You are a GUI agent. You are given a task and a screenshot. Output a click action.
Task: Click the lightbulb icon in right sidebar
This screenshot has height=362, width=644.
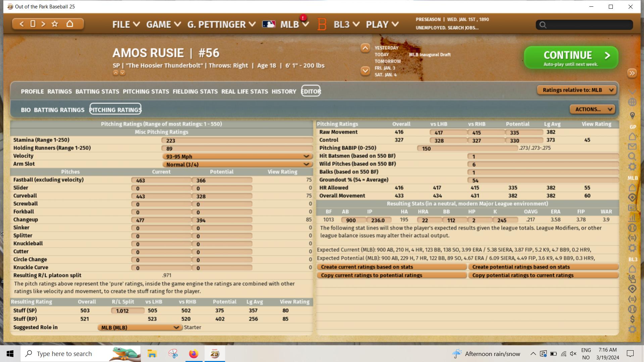click(x=632, y=116)
